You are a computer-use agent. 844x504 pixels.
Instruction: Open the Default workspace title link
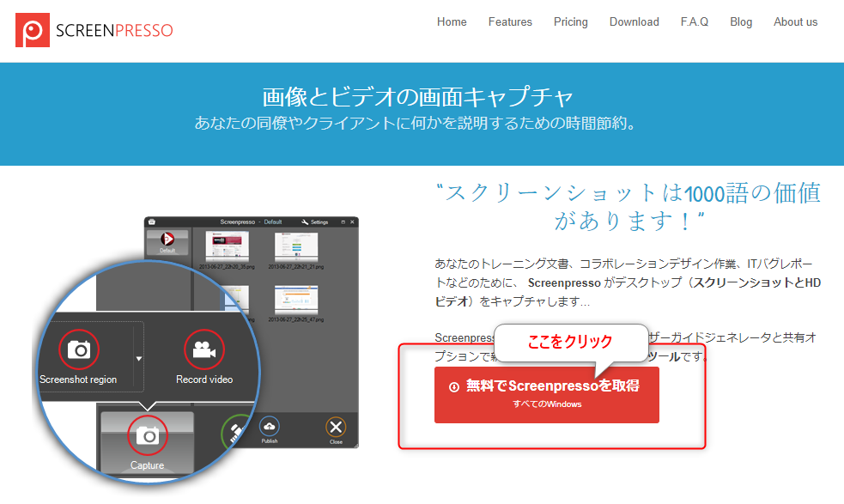(x=272, y=222)
